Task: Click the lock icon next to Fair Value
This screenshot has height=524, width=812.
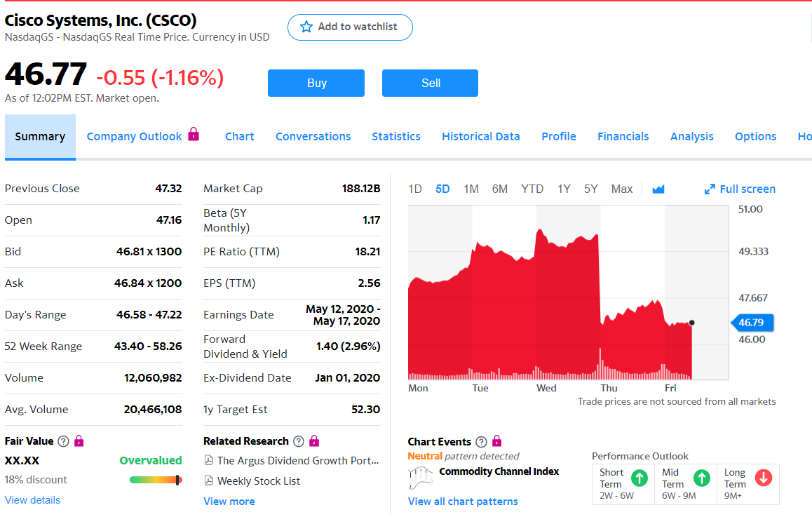Action: tap(79, 441)
